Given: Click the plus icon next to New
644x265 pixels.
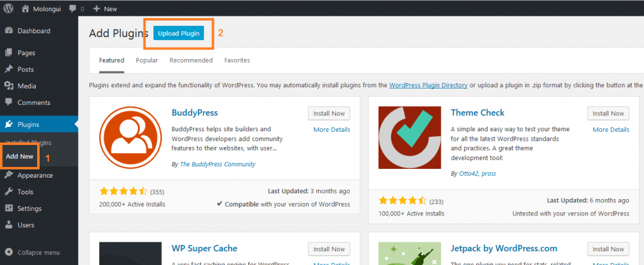Looking at the screenshot, I should pos(97,9).
